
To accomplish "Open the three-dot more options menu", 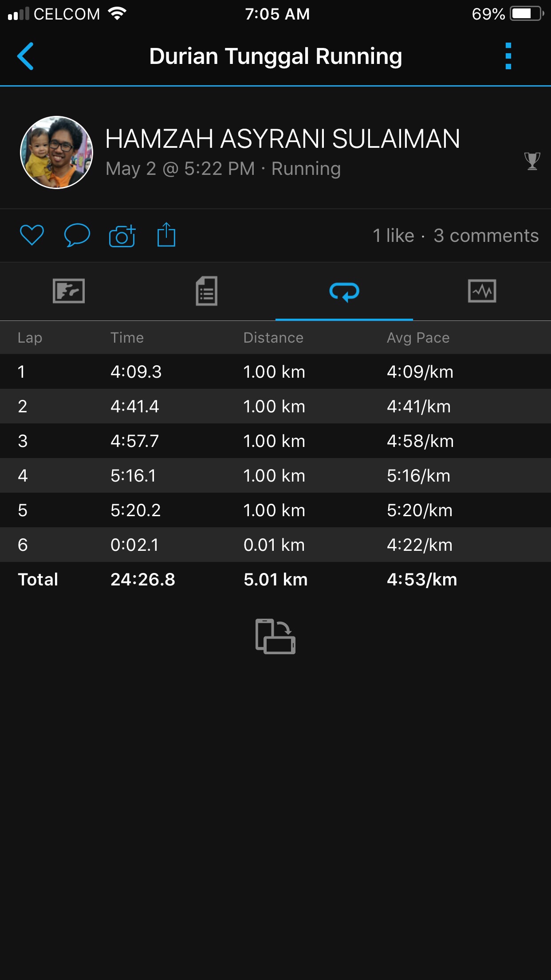I will coord(508,56).
